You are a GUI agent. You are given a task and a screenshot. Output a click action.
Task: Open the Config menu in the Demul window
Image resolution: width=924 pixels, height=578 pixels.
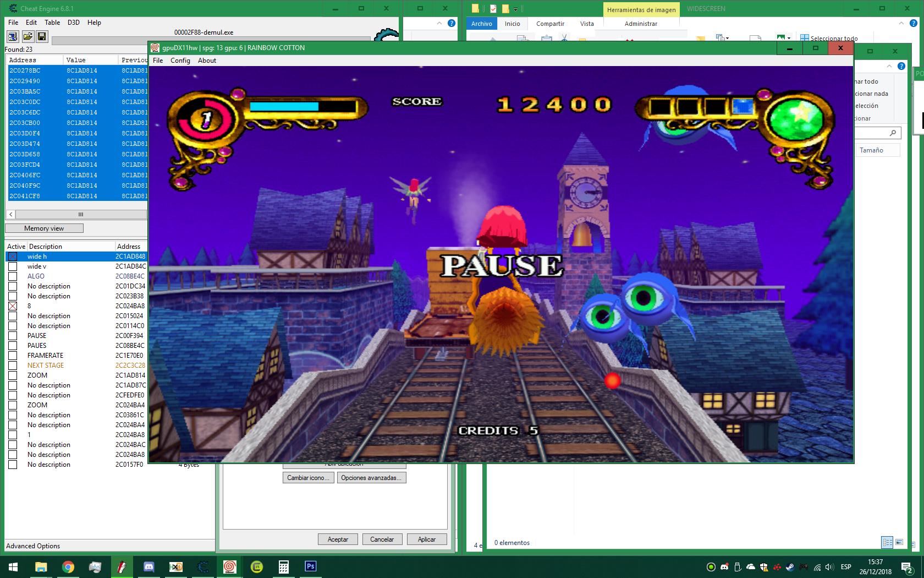coord(180,61)
